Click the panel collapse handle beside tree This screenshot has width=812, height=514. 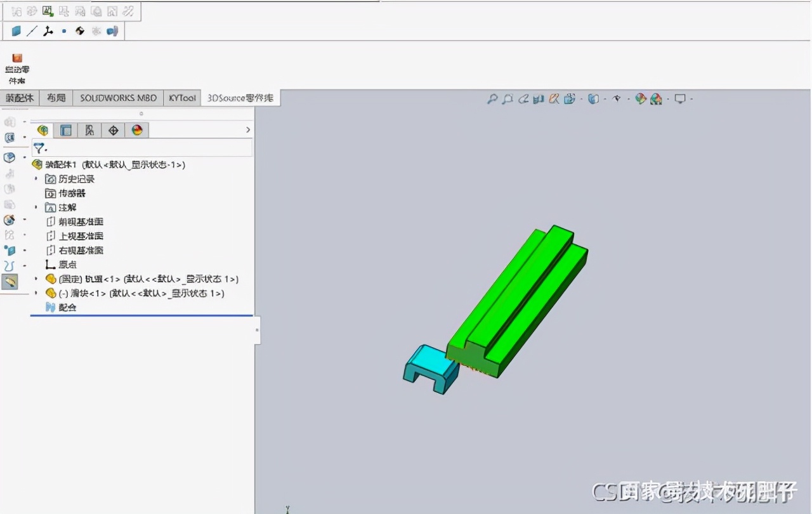257,330
